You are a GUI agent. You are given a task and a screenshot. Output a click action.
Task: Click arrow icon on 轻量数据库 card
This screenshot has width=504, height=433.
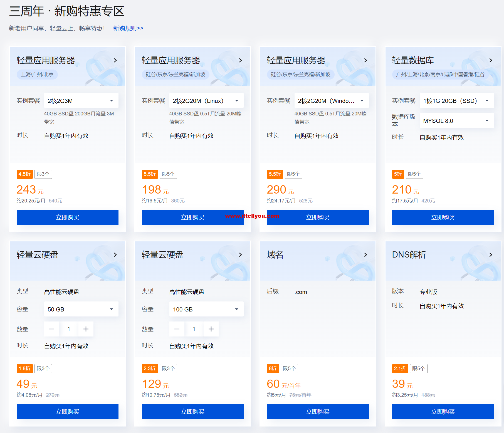491,60
